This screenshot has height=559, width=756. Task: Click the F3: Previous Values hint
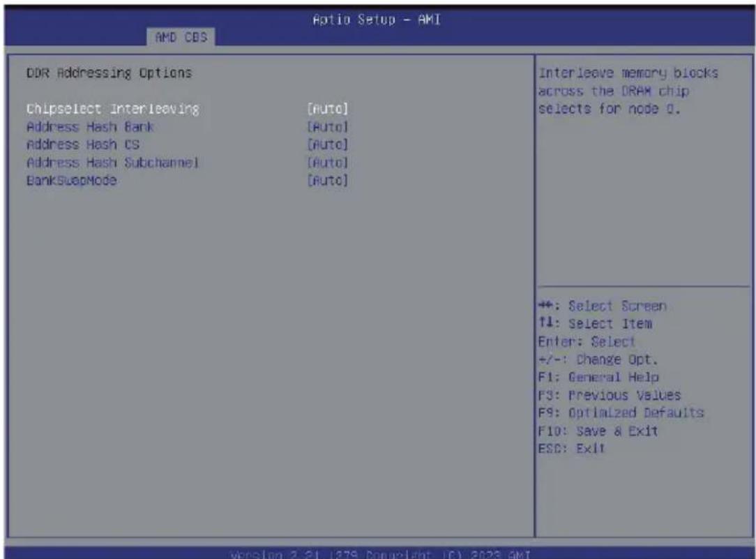(610, 395)
